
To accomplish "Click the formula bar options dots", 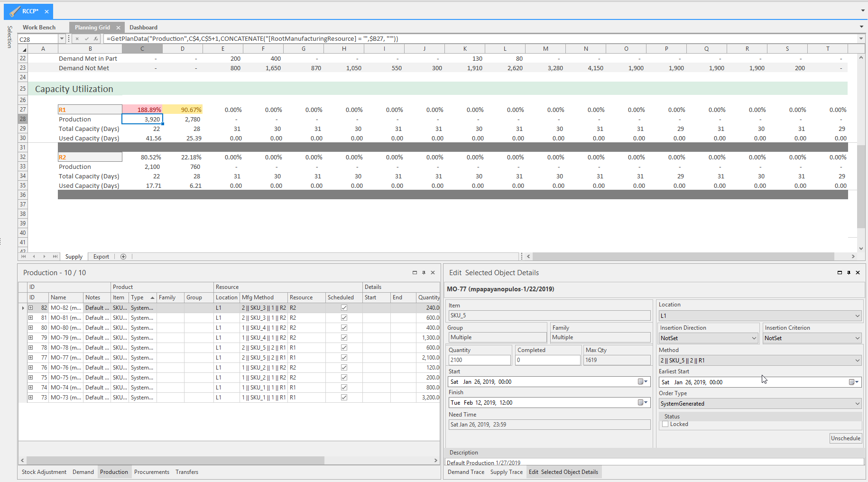I will tap(69, 39).
